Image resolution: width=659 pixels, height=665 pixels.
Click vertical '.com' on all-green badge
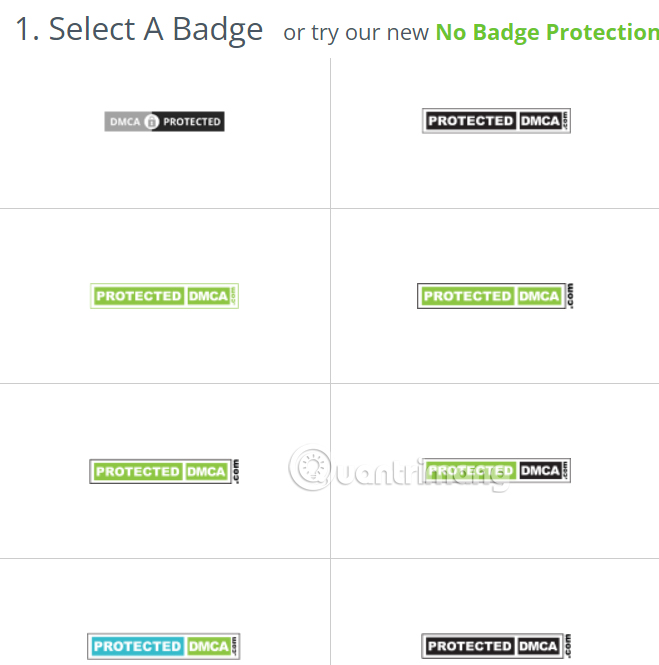click(x=234, y=296)
